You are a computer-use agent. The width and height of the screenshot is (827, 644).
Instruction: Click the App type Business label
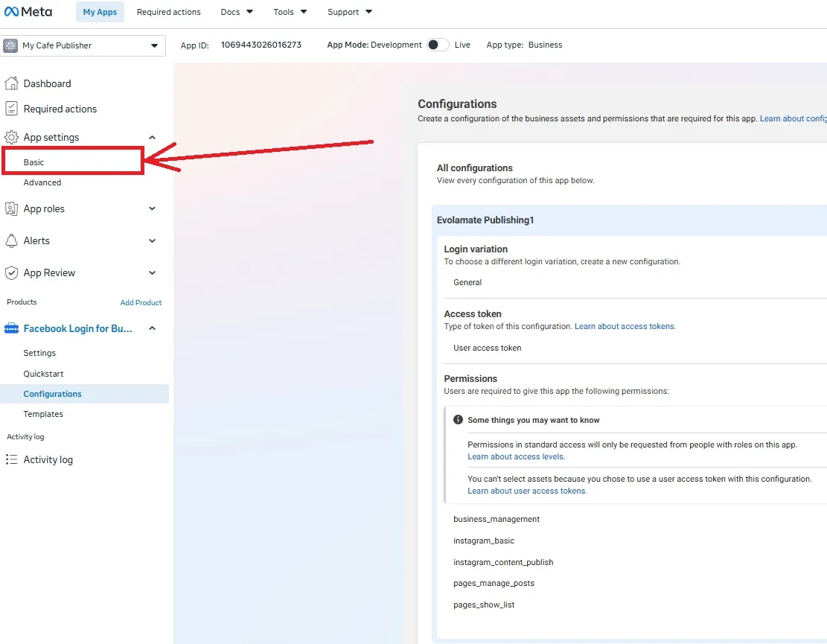coord(524,45)
